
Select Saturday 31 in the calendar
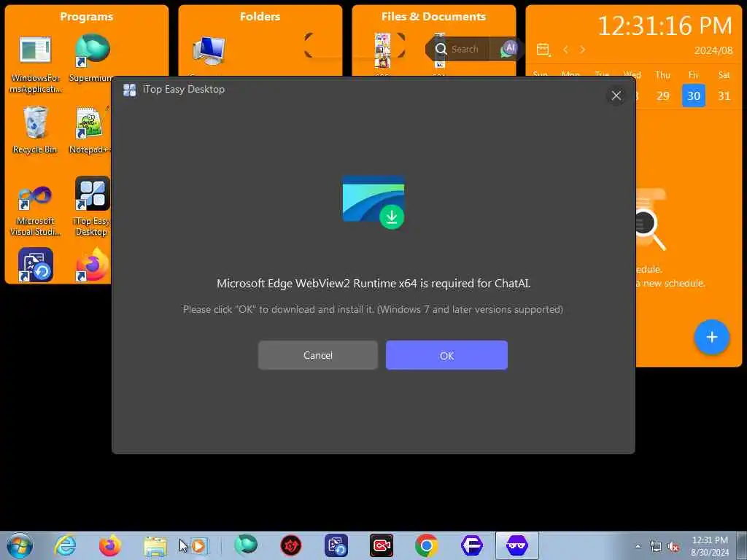click(724, 96)
